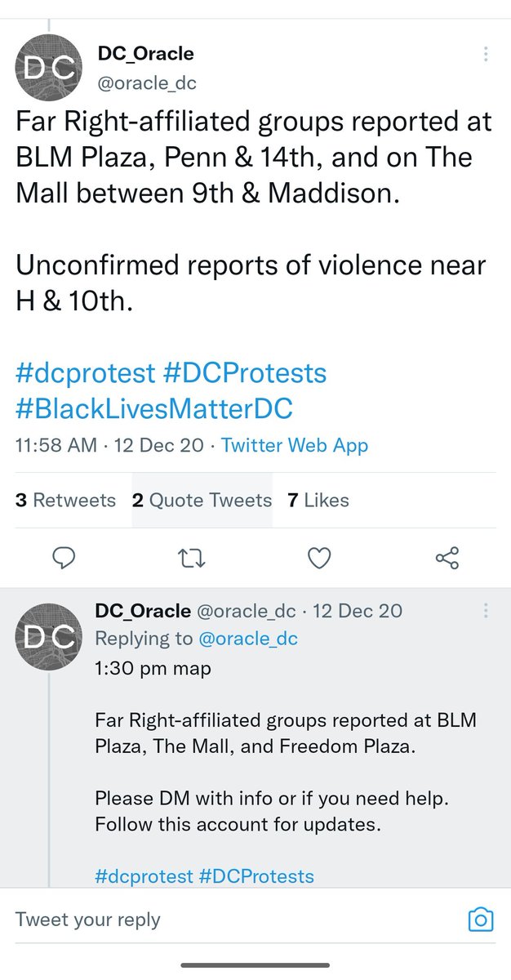View the 7 Likes list
This screenshot has width=511, height=980.
[318, 500]
